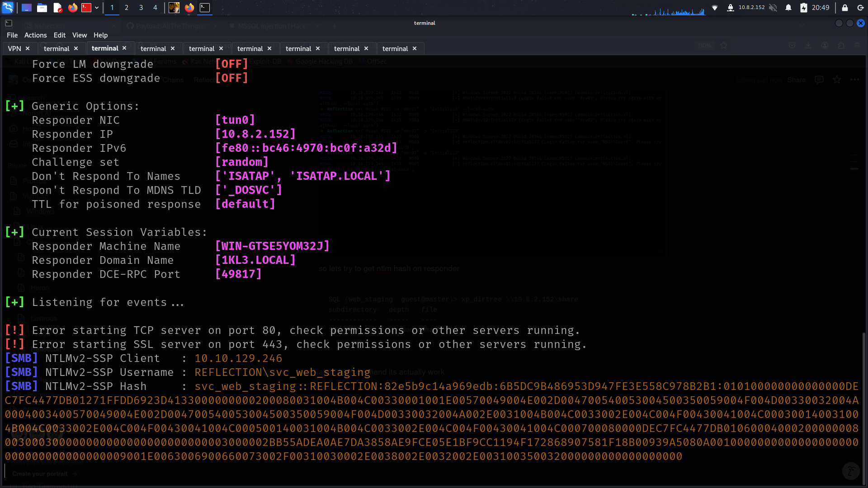The height and width of the screenshot is (488, 868).
Task: Switch to the VPN tab
Action: coord(14,48)
